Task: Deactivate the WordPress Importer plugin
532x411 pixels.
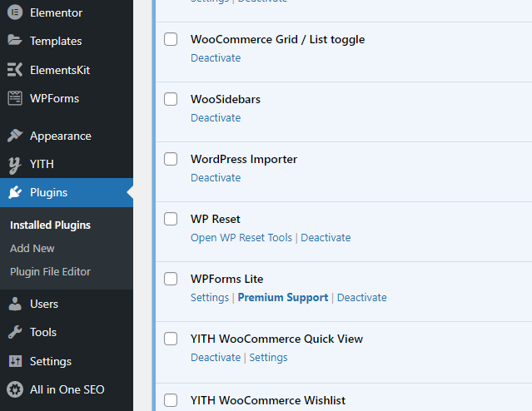Action: point(216,177)
